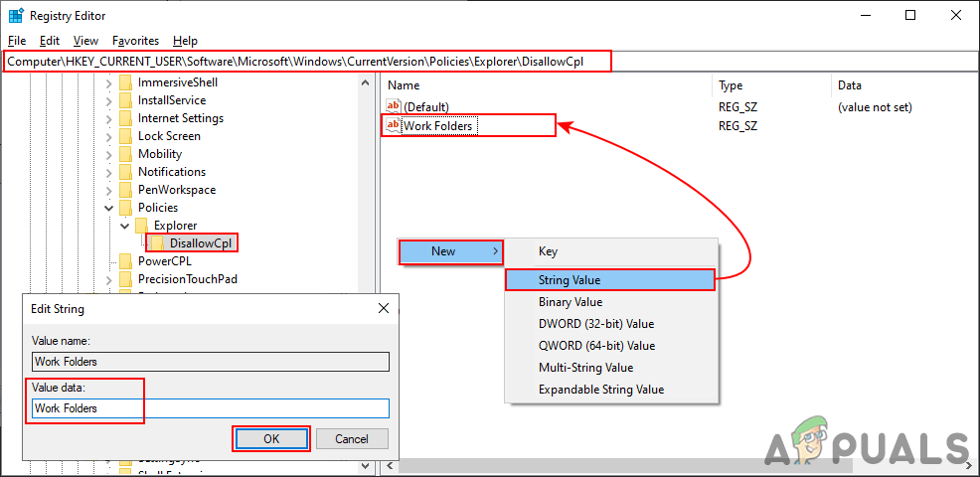
Task: Expand the InstallService key
Action: [109, 100]
